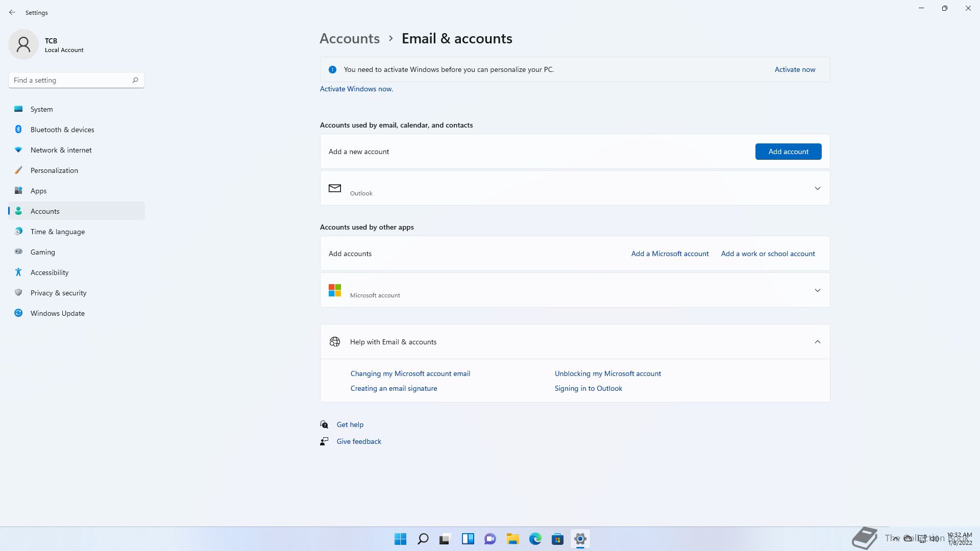980x551 pixels.
Task: Open Apps settings category
Action: point(77,191)
